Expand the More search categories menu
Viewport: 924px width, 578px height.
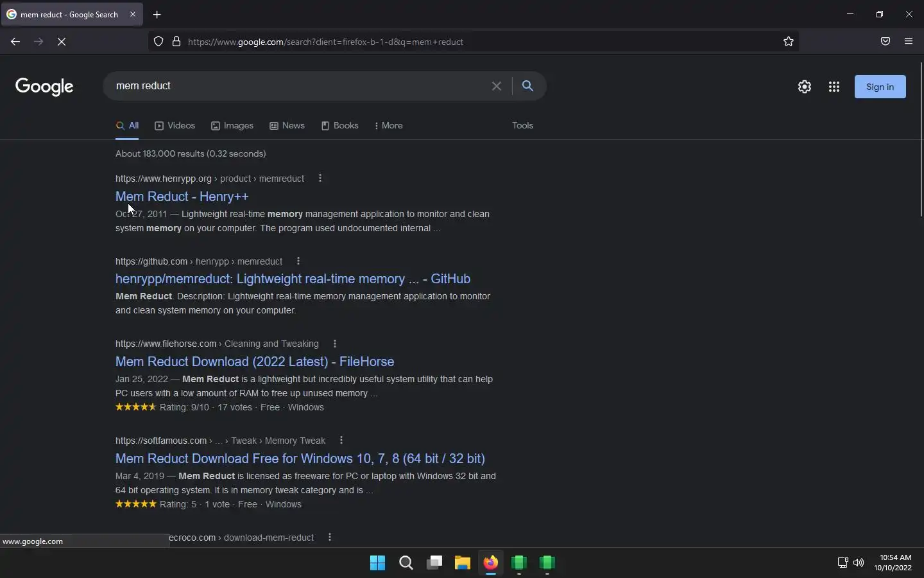point(389,126)
